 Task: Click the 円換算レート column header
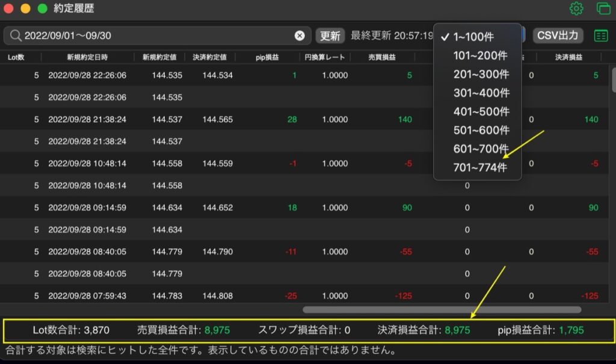coord(324,57)
